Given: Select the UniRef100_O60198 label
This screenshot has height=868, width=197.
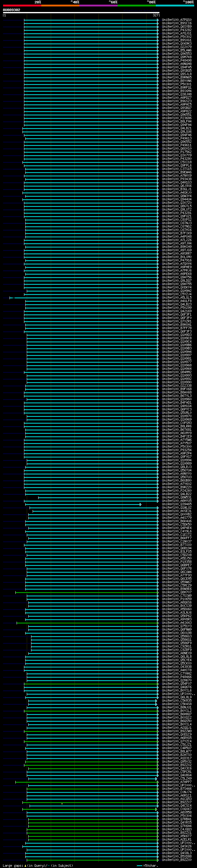Looking at the screenshot, I should tap(177, 633).
